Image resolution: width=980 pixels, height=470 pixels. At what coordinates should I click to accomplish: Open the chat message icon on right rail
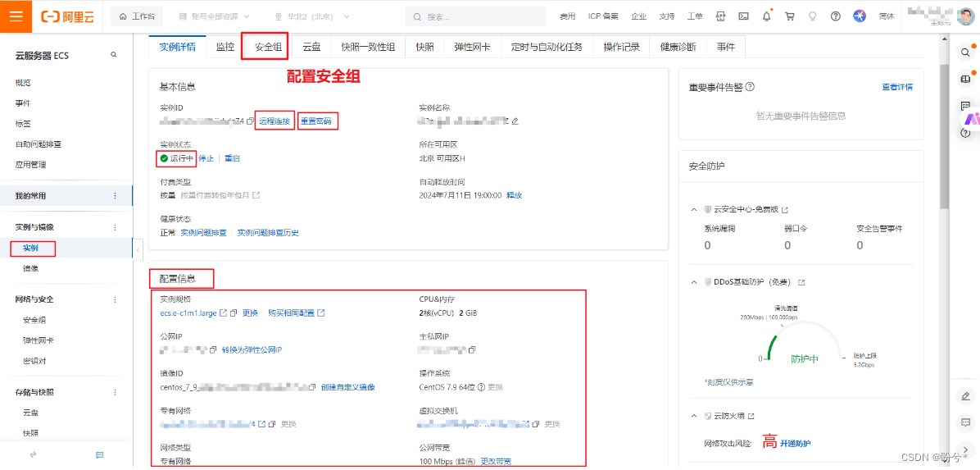tap(965, 422)
